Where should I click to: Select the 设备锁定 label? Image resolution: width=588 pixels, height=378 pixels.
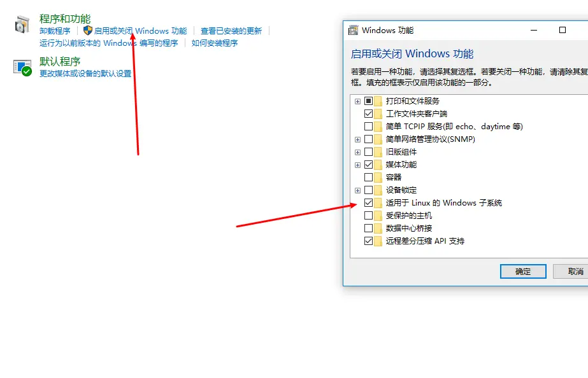[401, 190]
